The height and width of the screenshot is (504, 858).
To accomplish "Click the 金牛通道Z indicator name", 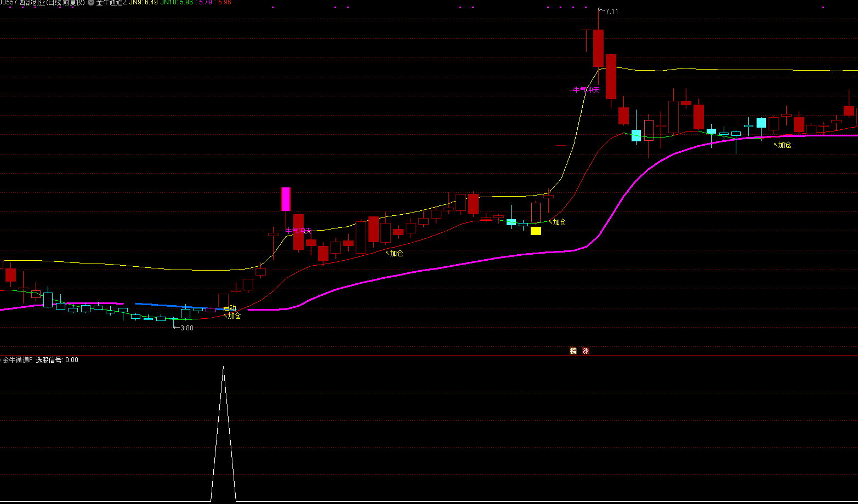I will click(112, 2).
